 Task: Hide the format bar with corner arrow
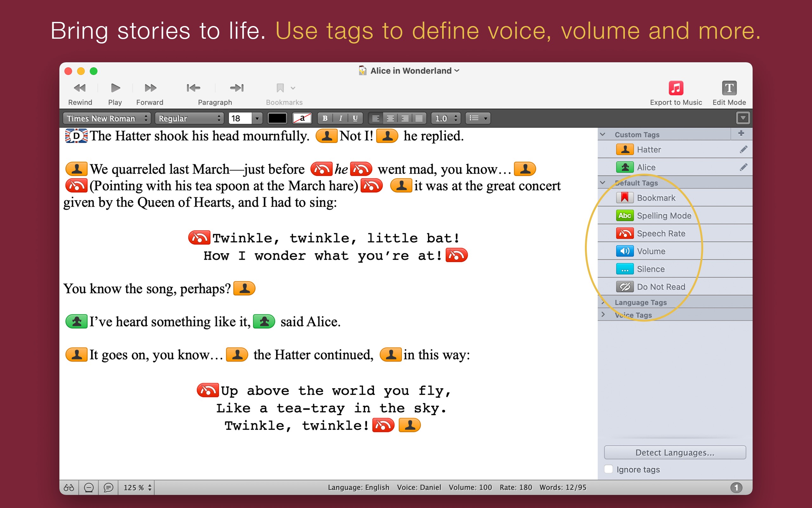(743, 118)
